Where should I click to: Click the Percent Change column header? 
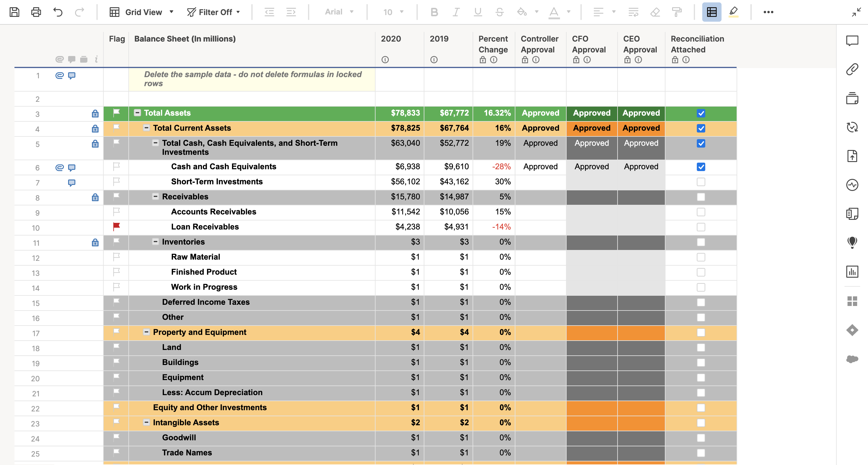tap(493, 44)
